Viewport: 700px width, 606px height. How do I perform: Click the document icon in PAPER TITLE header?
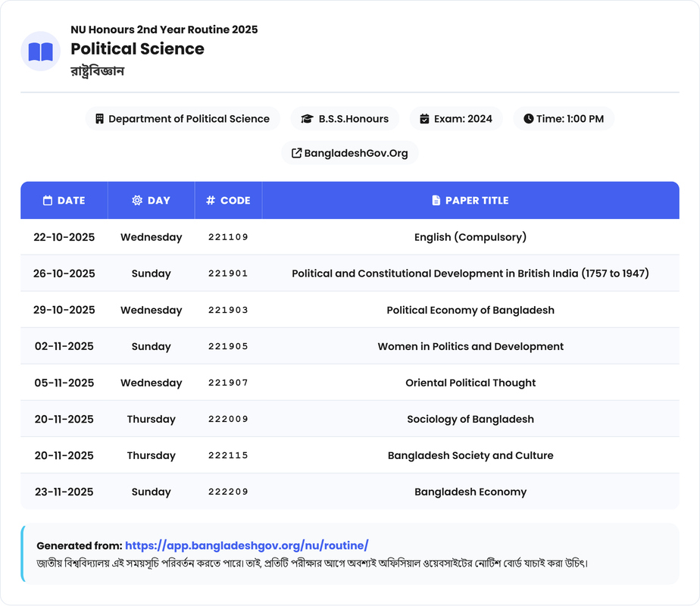coord(436,201)
